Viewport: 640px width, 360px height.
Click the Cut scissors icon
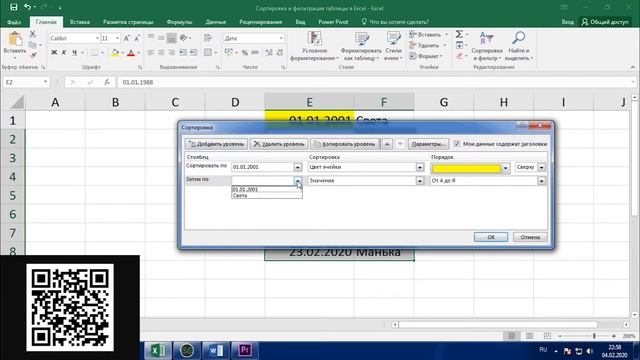(33, 34)
